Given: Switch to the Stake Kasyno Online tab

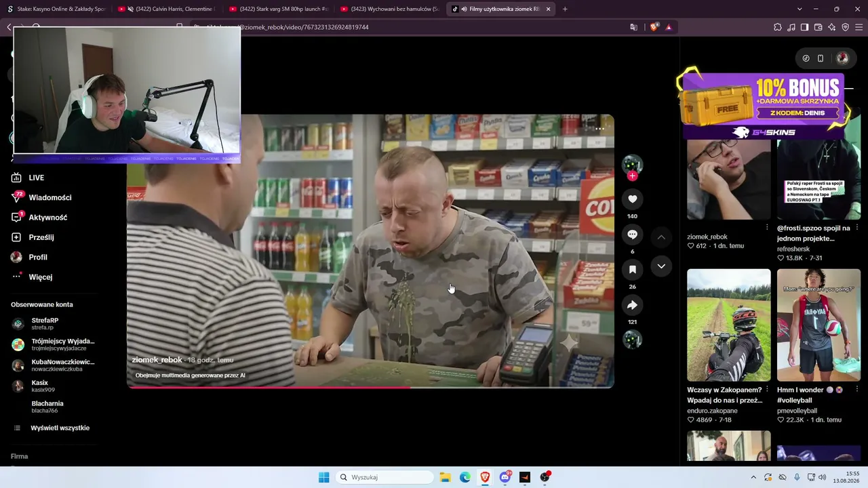Looking at the screenshot, I should 56,9.
